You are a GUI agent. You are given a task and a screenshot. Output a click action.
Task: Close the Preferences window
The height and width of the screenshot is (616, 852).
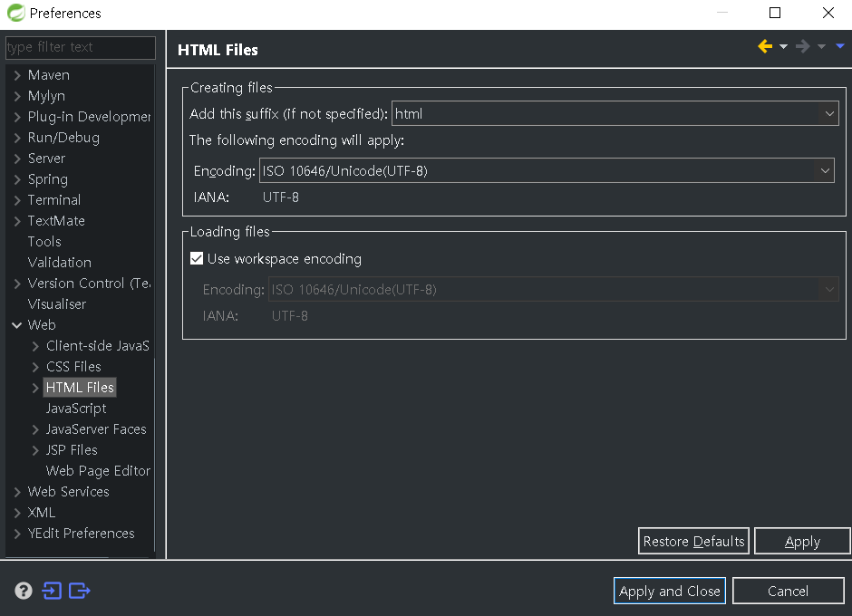[x=828, y=13]
